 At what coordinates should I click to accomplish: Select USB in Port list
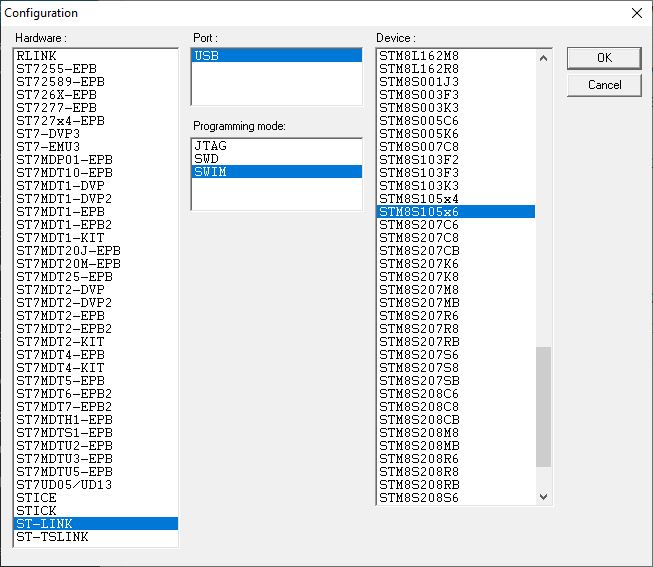(x=207, y=56)
